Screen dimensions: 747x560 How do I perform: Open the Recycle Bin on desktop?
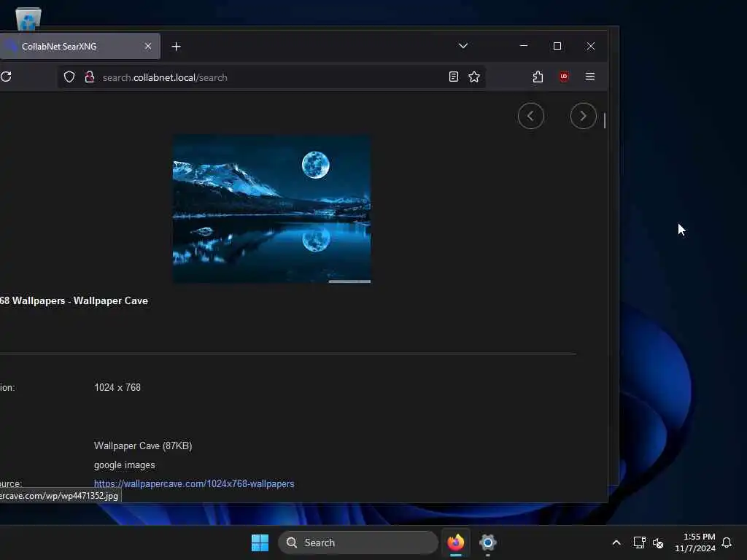(28, 18)
